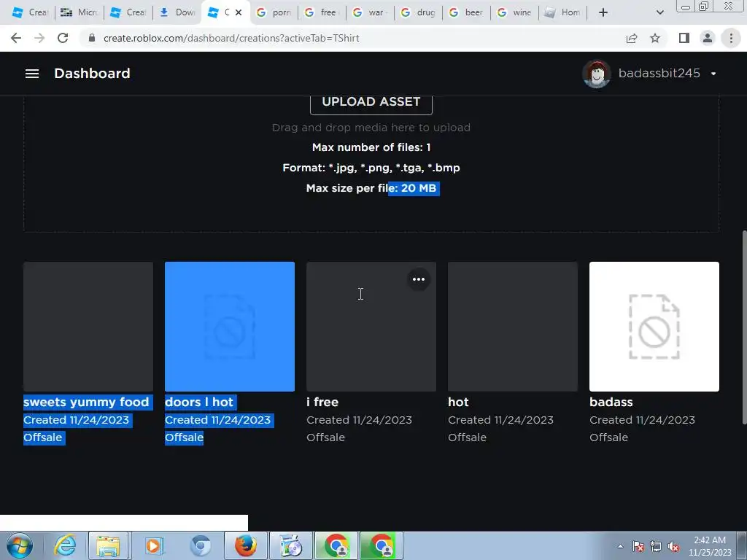This screenshot has height=560, width=747.
Task: Click the UPLOAD ASSET button
Action: click(371, 102)
